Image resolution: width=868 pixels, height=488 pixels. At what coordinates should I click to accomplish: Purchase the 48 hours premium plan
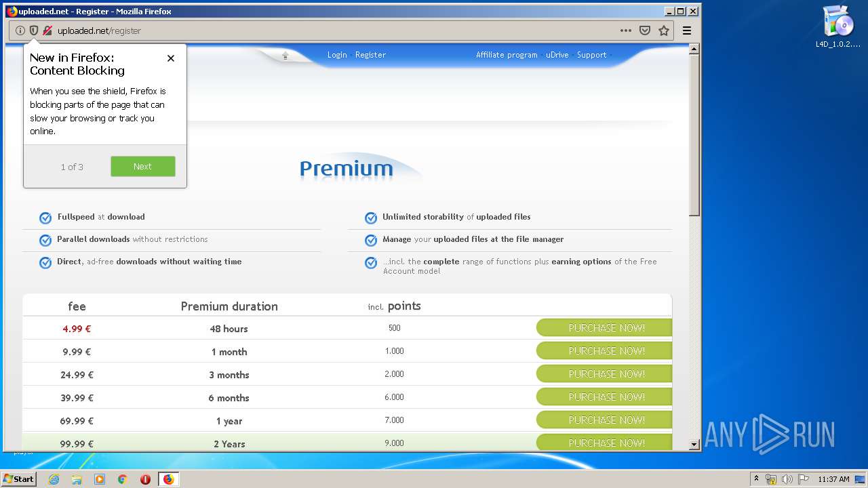coord(604,328)
